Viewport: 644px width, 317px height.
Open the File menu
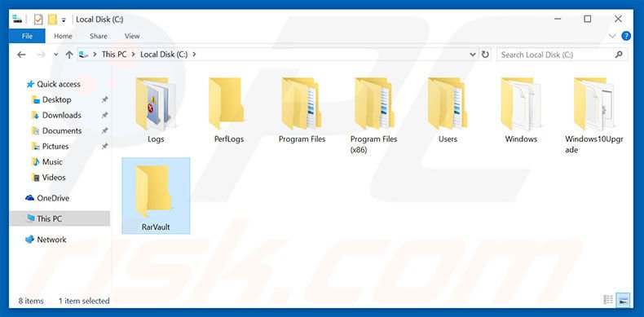[x=27, y=36]
